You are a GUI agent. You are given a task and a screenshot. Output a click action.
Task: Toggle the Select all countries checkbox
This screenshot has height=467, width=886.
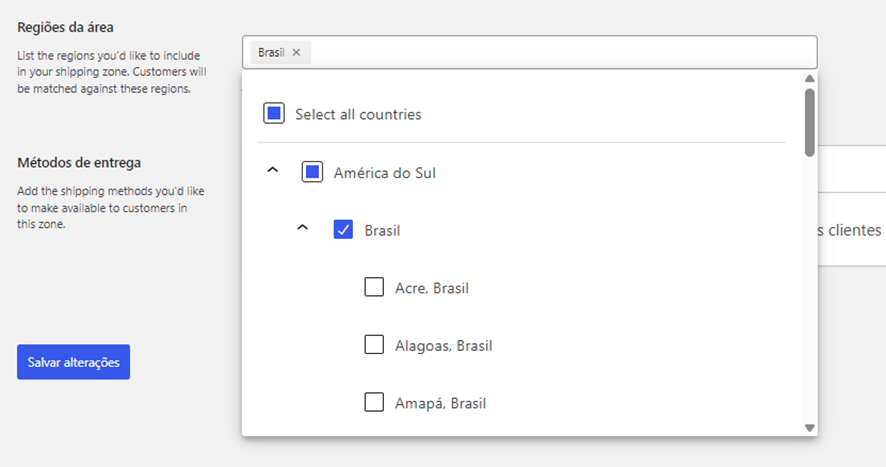click(x=274, y=114)
